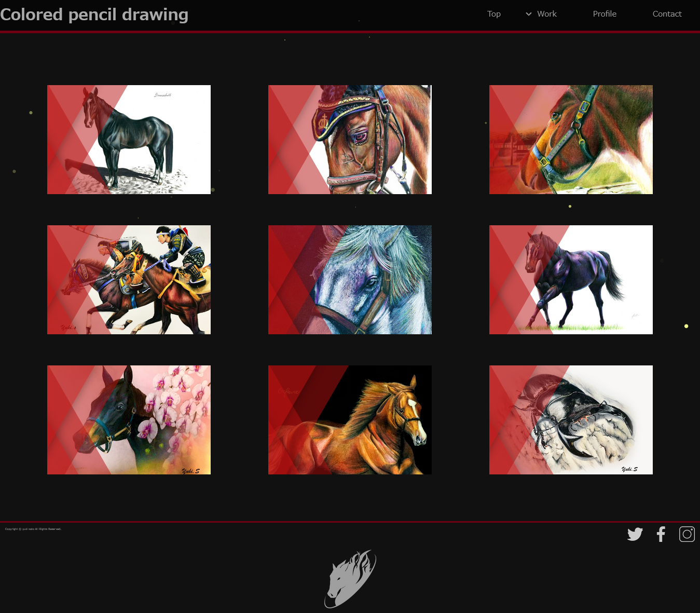The height and width of the screenshot is (613, 700).
Task: Click the gray horse head logo
Action: click(350, 579)
